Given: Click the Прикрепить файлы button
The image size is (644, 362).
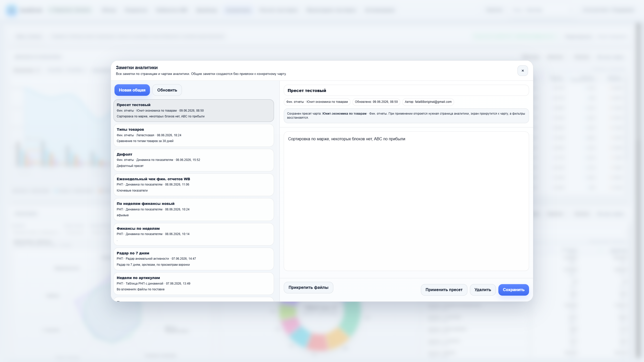Looking at the screenshot, I should click(x=308, y=288).
